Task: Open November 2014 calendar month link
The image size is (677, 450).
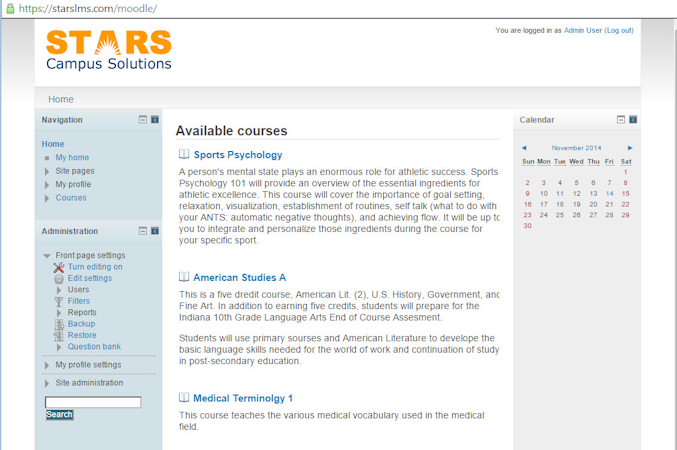Action: coord(576,148)
